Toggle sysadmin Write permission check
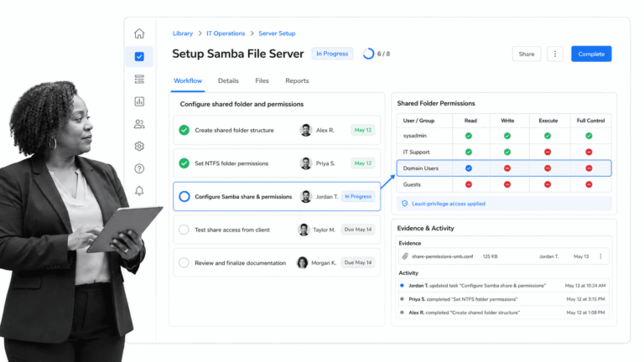Image resolution: width=644 pixels, height=362 pixels. (x=507, y=136)
